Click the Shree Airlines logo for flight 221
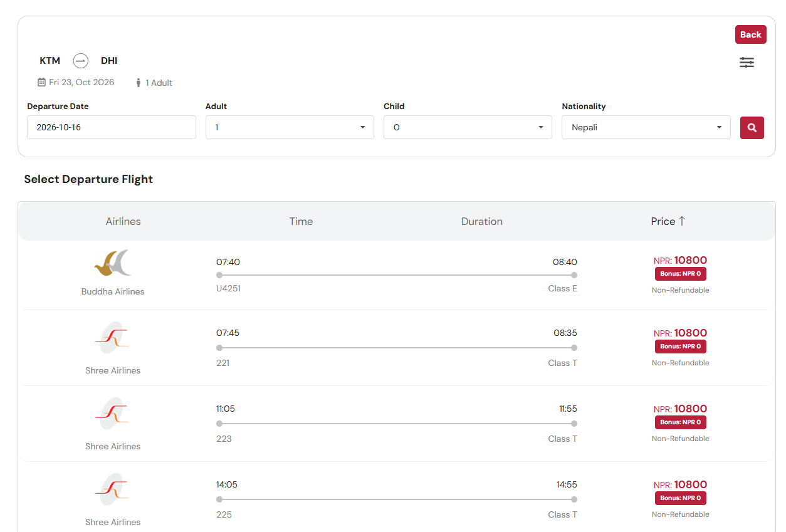Image resolution: width=786 pixels, height=532 pixels. [113, 338]
